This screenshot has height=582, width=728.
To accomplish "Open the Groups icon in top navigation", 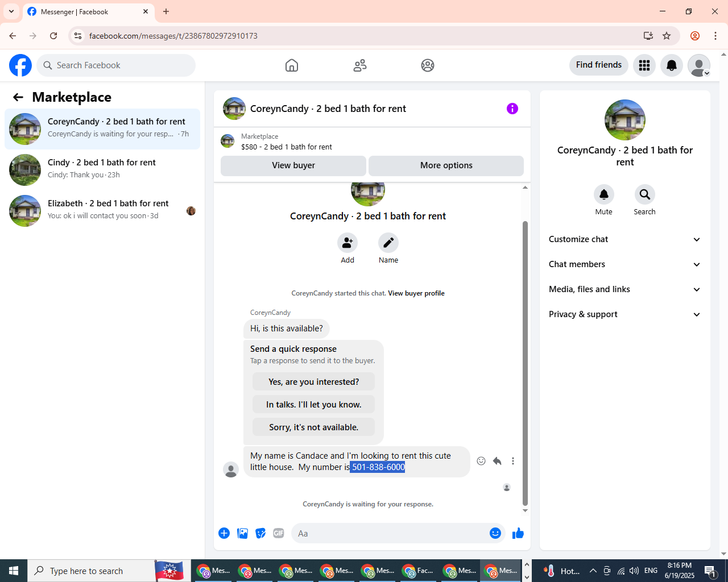I will tap(428, 65).
